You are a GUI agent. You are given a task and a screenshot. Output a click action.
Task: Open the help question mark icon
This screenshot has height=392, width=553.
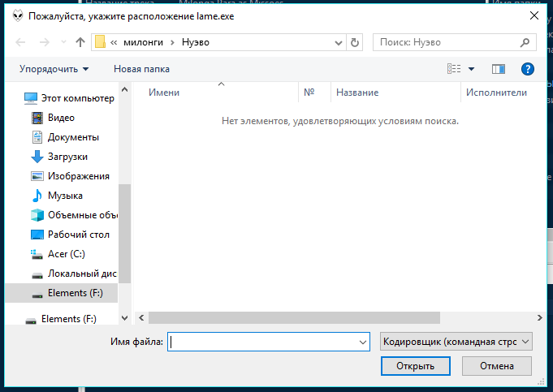click(527, 69)
